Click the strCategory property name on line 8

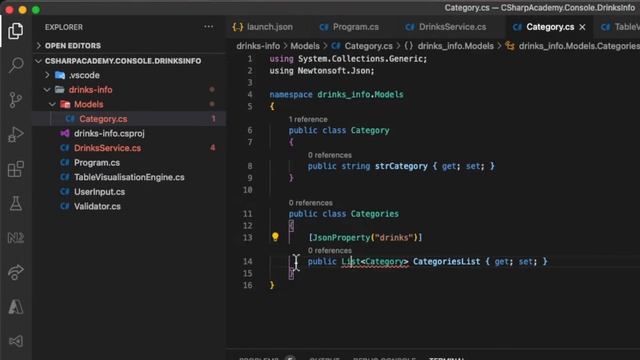(401, 166)
